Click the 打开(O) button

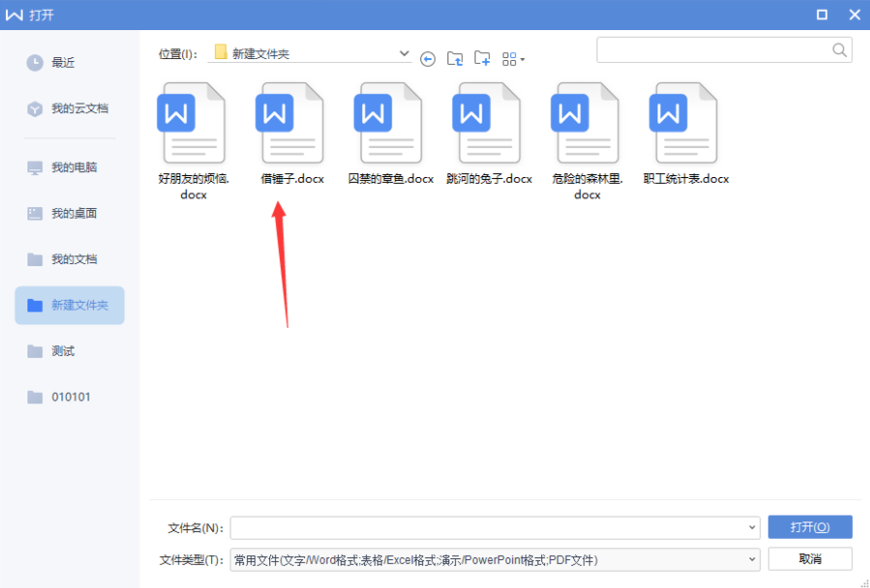coord(810,527)
